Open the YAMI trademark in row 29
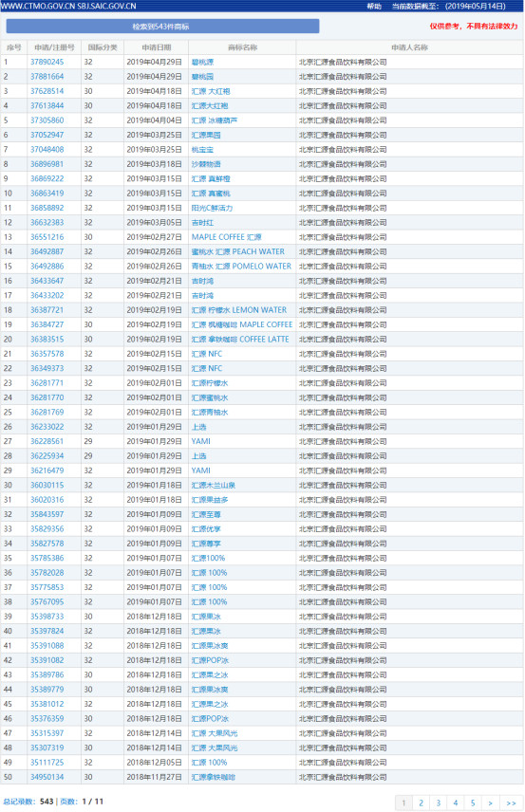 pyautogui.click(x=200, y=471)
